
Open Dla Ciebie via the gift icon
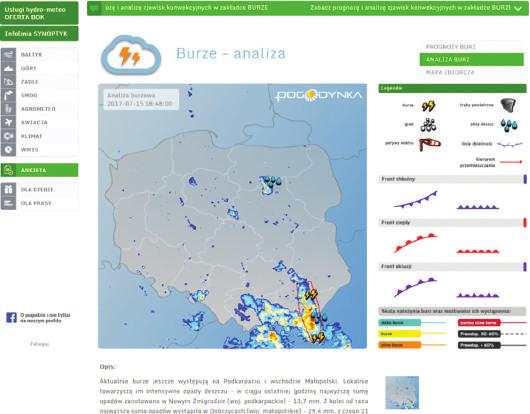[8, 189]
